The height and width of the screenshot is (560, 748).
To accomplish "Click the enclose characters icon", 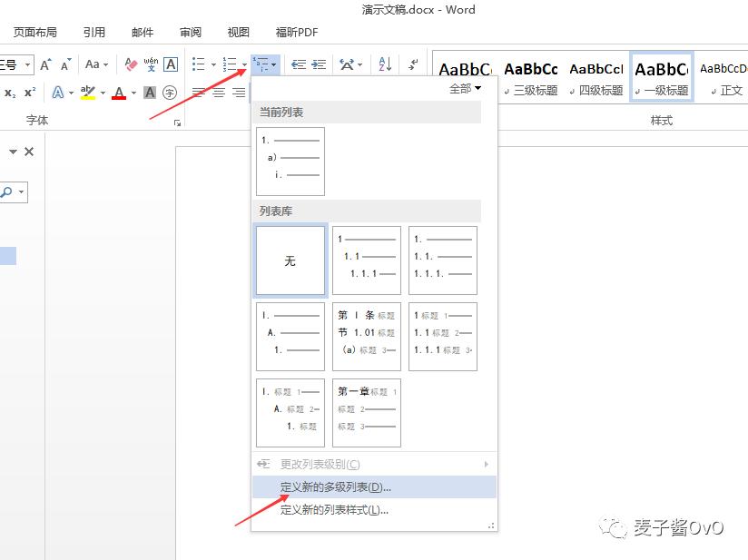I will [170, 93].
